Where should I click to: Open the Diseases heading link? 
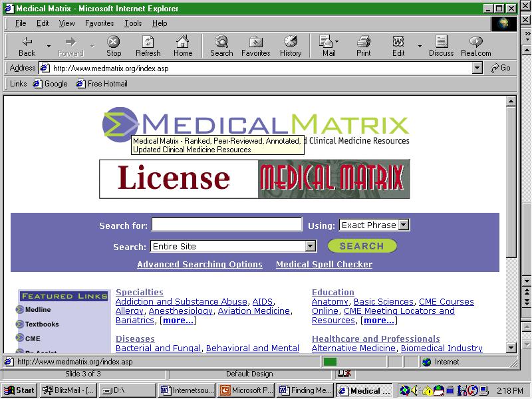coord(135,338)
